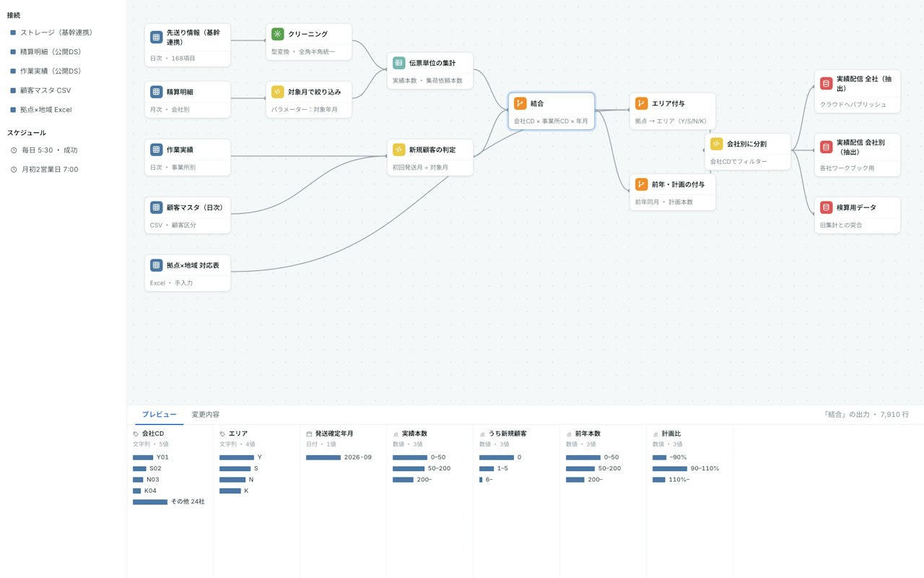Open the ストレージ（基幹連携） connection
Viewport: 924px width, 578px height.
63,33
